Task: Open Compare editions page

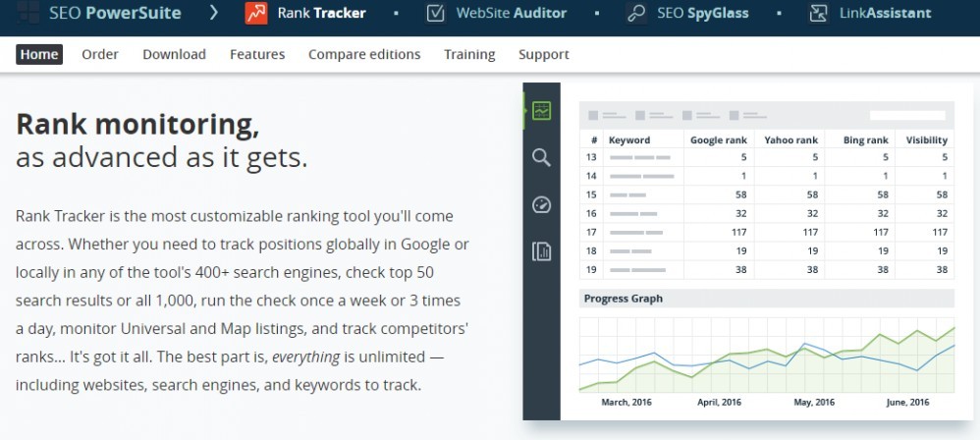Action: coord(364,54)
